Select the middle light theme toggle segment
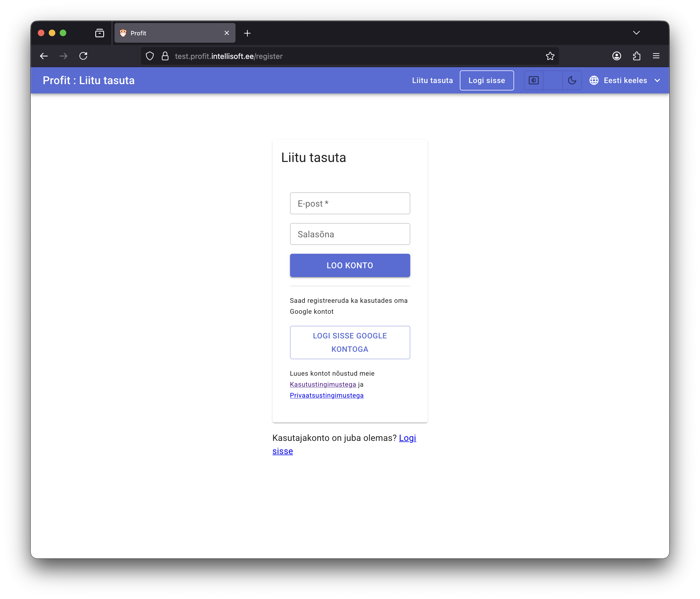The height and width of the screenshot is (599, 700). 553,81
